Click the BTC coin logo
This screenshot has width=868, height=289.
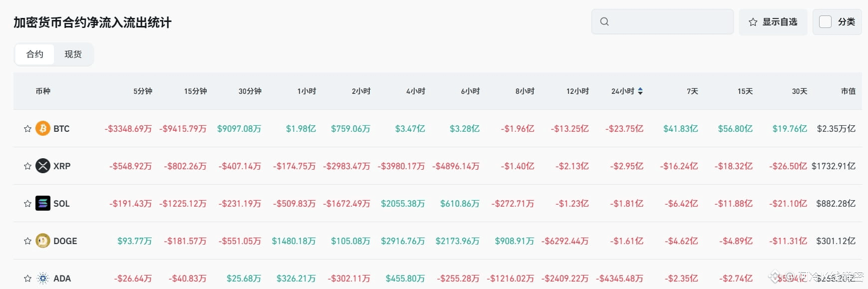[43, 129]
